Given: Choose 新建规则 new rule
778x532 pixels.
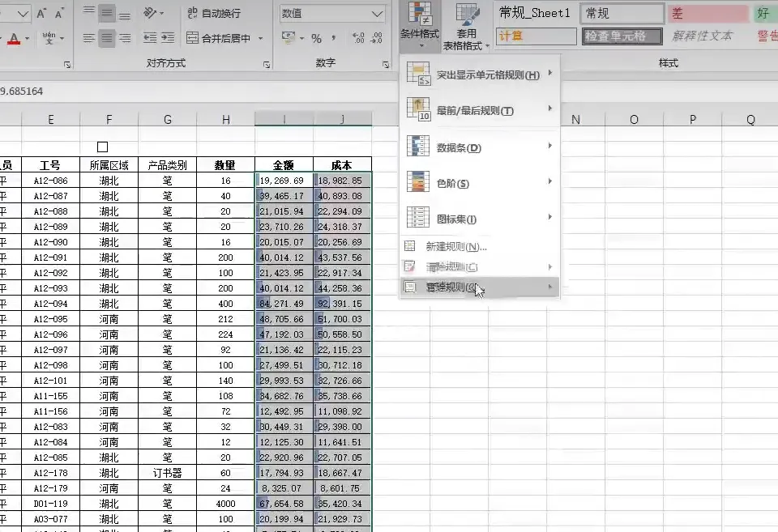Looking at the screenshot, I should (479, 246).
